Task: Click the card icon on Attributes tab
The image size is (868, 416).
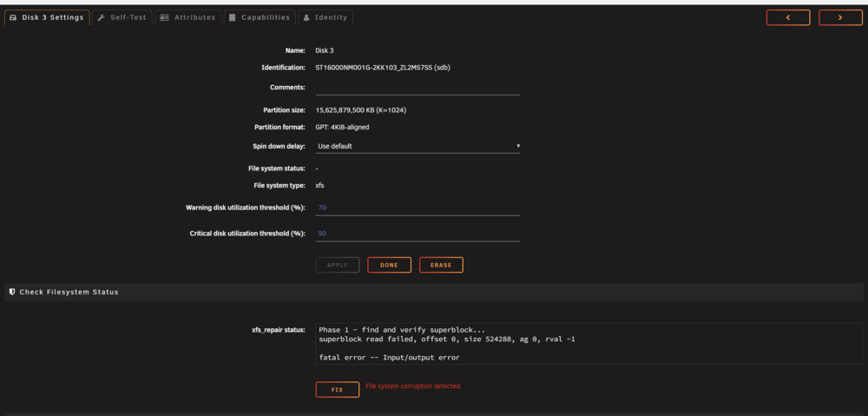Action: click(x=164, y=17)
